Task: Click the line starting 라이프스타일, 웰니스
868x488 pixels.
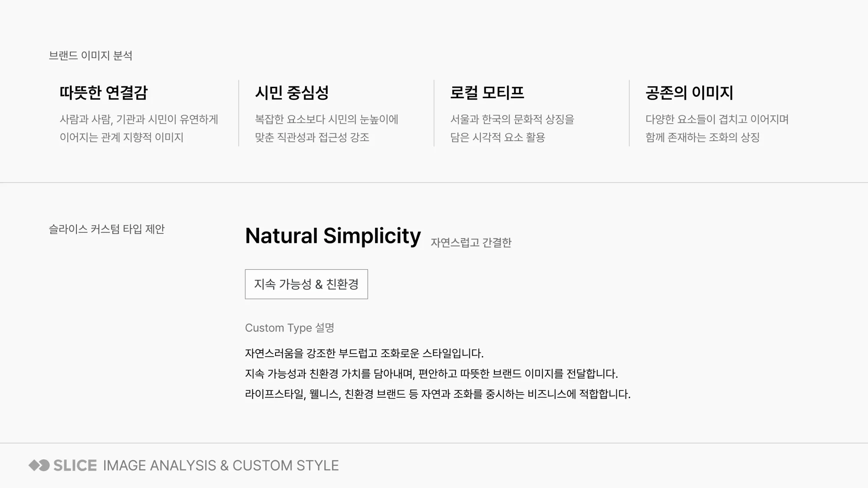Action: coord(438,394)
